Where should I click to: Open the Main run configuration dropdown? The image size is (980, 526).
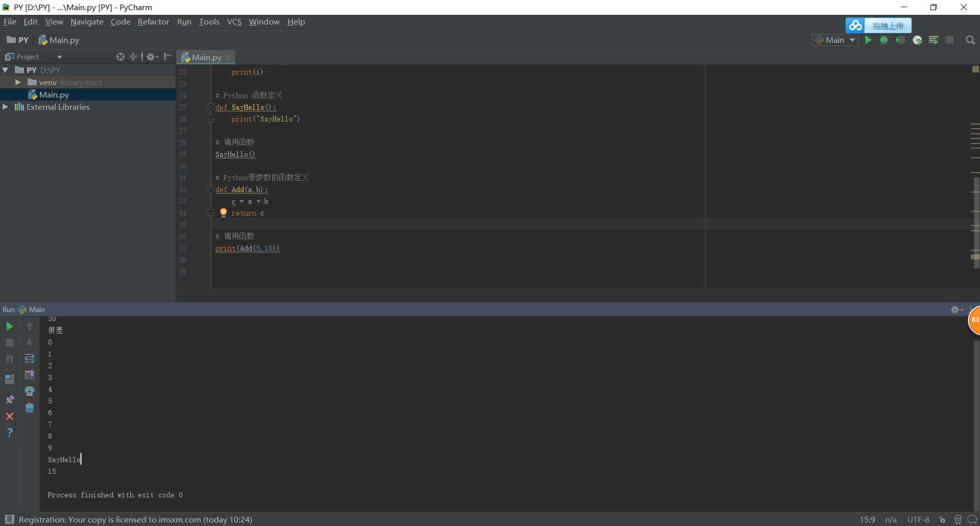(x=835, y=40)
